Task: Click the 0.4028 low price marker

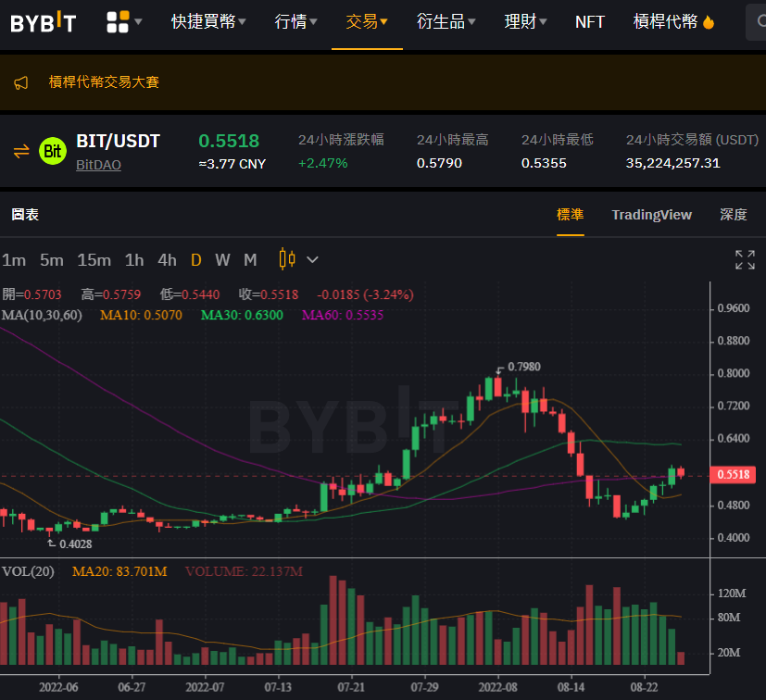Action: pyautogui.click(x=75, y=544)
